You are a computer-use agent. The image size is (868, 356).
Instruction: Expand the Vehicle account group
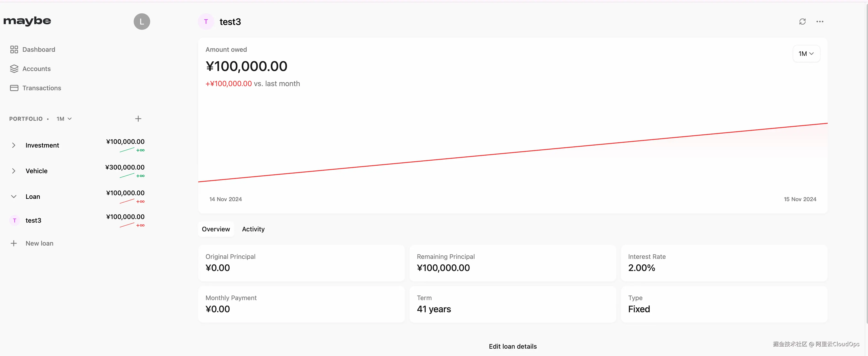pyautogui.click(x=14, y=171)
